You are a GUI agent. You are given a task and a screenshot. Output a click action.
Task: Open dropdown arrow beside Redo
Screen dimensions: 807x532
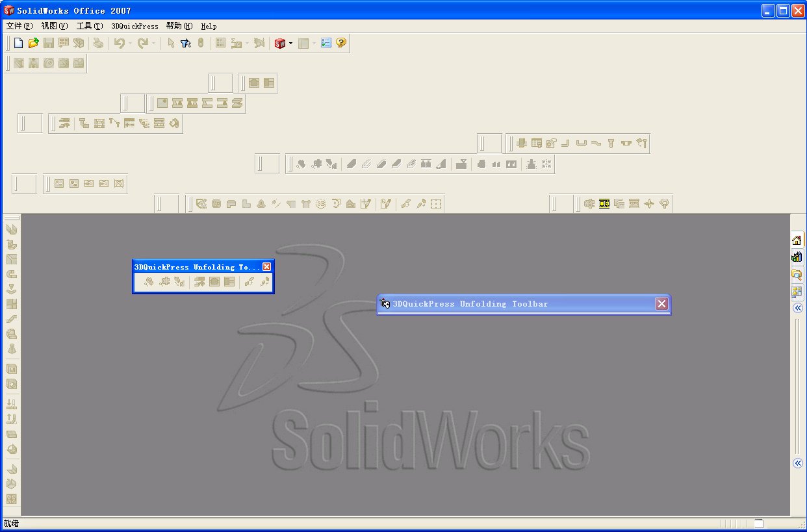pyautogui.click(x=153, y=44)
